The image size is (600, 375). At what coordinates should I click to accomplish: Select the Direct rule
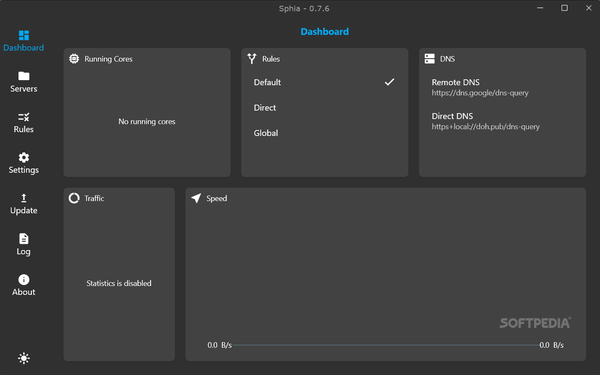(x=324, y=108)
